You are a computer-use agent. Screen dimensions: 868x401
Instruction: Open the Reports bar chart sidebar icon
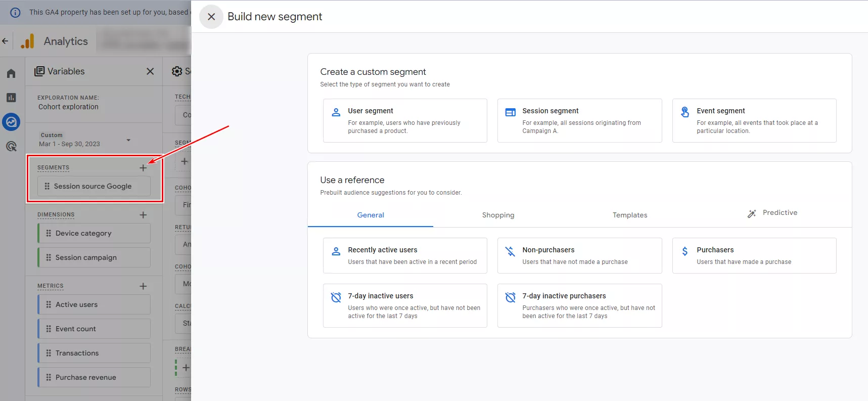coord(11,98)
